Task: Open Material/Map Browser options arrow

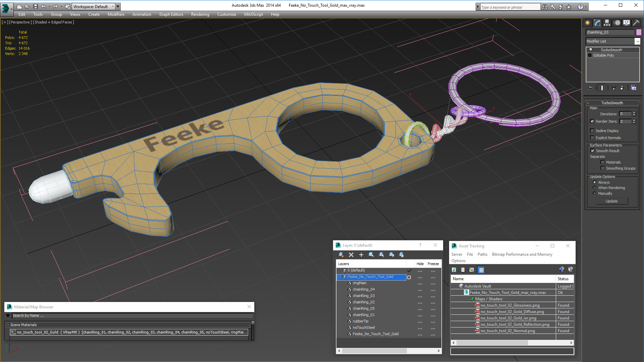Action: coord(8,316)
